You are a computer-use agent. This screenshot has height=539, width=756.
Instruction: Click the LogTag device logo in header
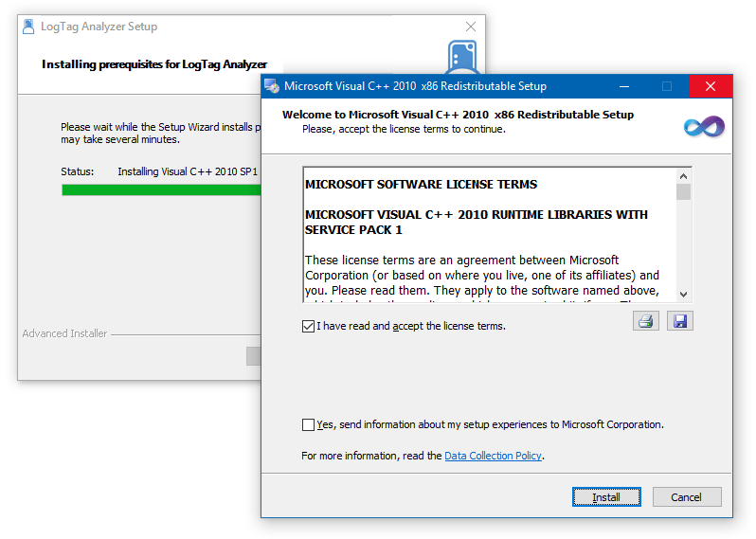[x=462, y=57]
